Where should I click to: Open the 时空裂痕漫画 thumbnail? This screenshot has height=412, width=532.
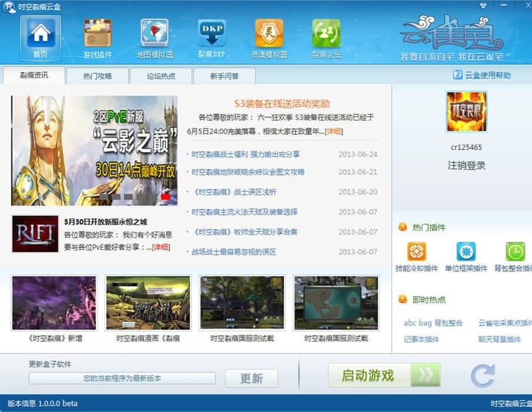click(x=139, y=303)
